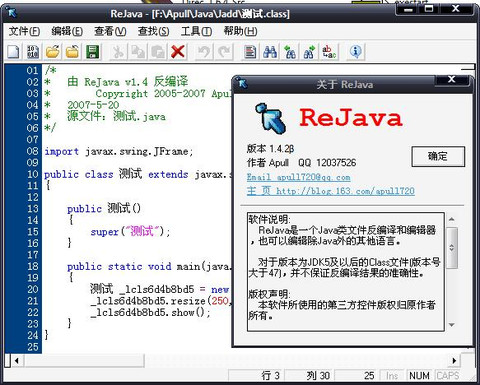Open Find with the binoculars icon

[270, 52]
